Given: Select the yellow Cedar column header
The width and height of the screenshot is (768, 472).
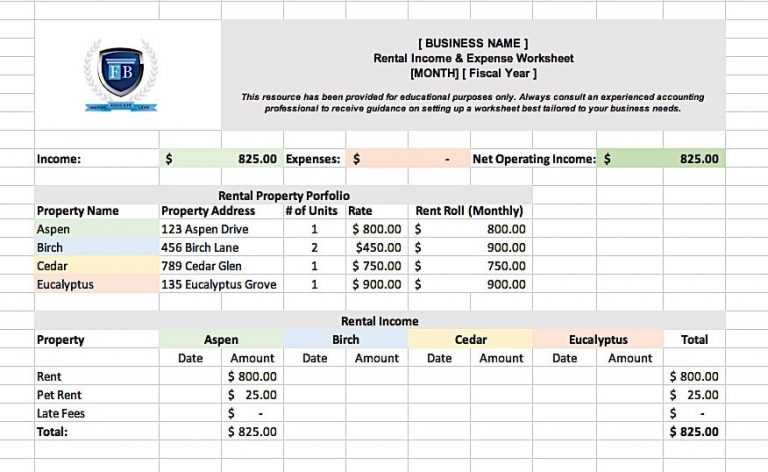Looking at the screenshot, I should click(x=470, y=340).
